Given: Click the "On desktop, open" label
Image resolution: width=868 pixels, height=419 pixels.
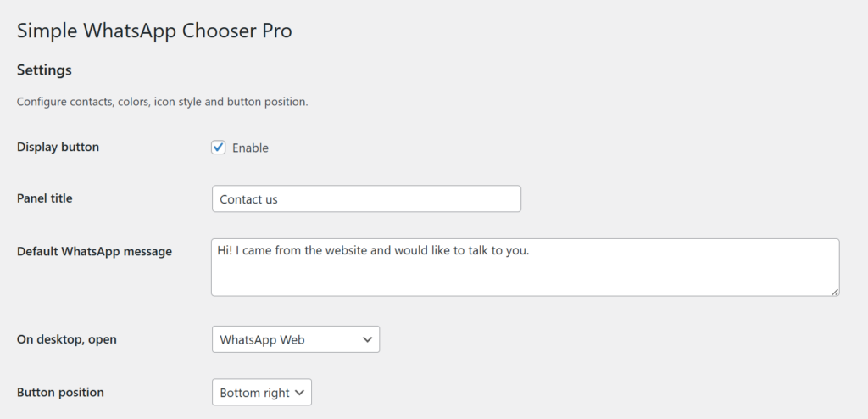Looking at the screenshot, I should pos(67,339).
